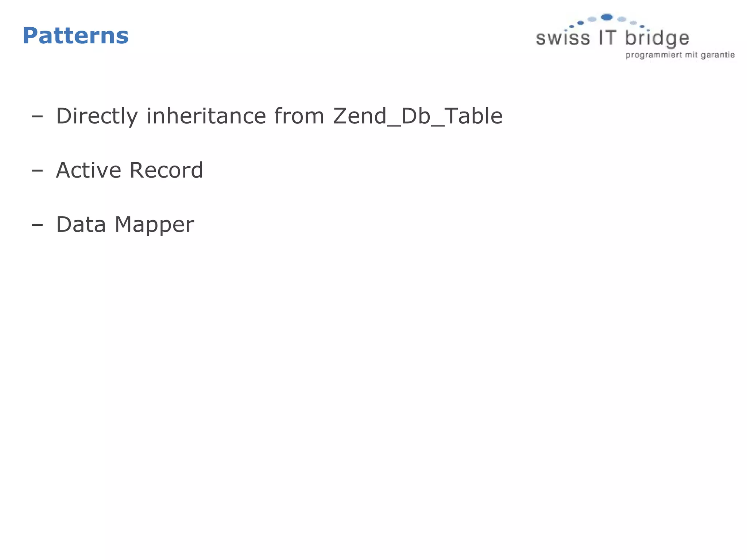Image resolution: width=747 pixels, height=560 pixels.
Task: Click the word 'Directly' in first bullet
Action: pyautogui.click(x=97, y=117)
